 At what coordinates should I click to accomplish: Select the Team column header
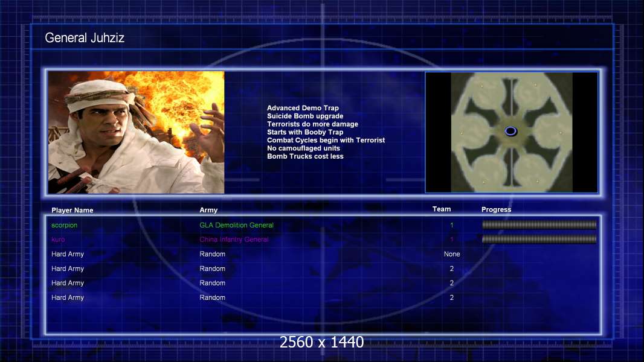[442, 209]
